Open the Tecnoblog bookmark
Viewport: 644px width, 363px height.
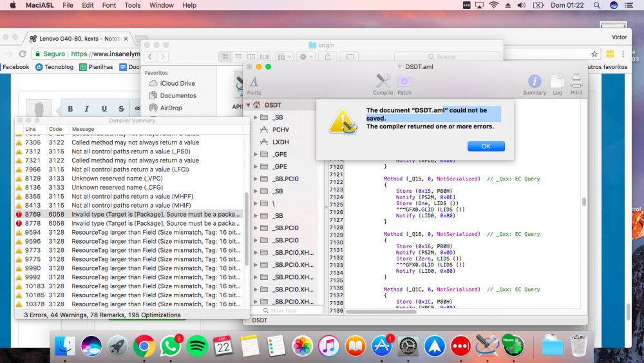[x=55, y=67]
